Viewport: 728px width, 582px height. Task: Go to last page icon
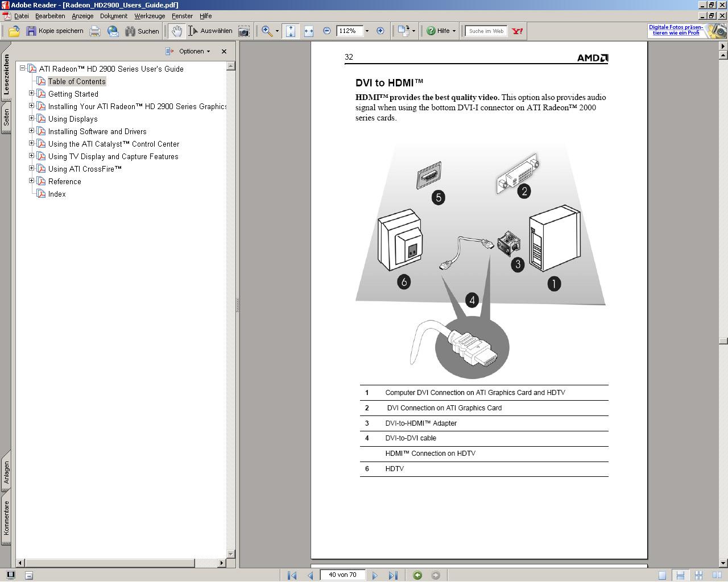pos(393,575)
